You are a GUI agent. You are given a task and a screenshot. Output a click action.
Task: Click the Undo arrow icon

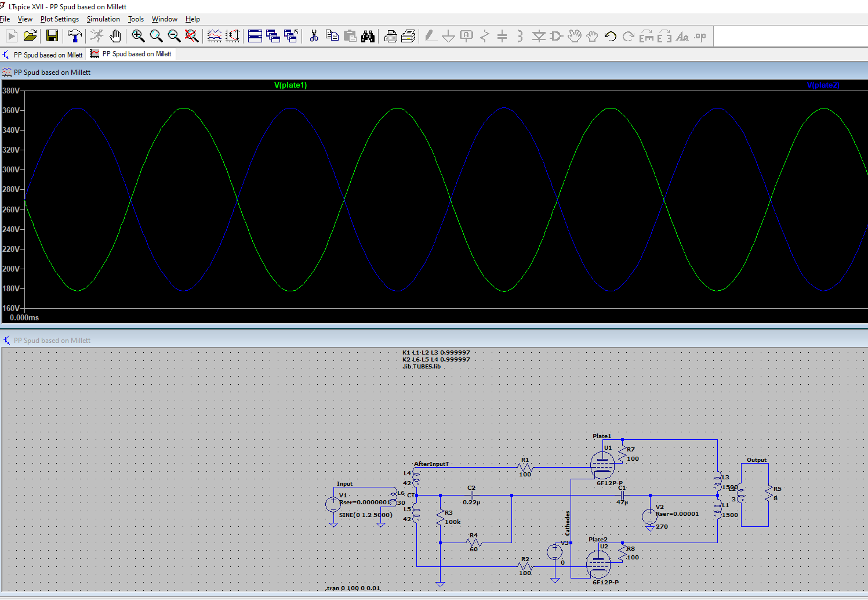tap(610, 36)
